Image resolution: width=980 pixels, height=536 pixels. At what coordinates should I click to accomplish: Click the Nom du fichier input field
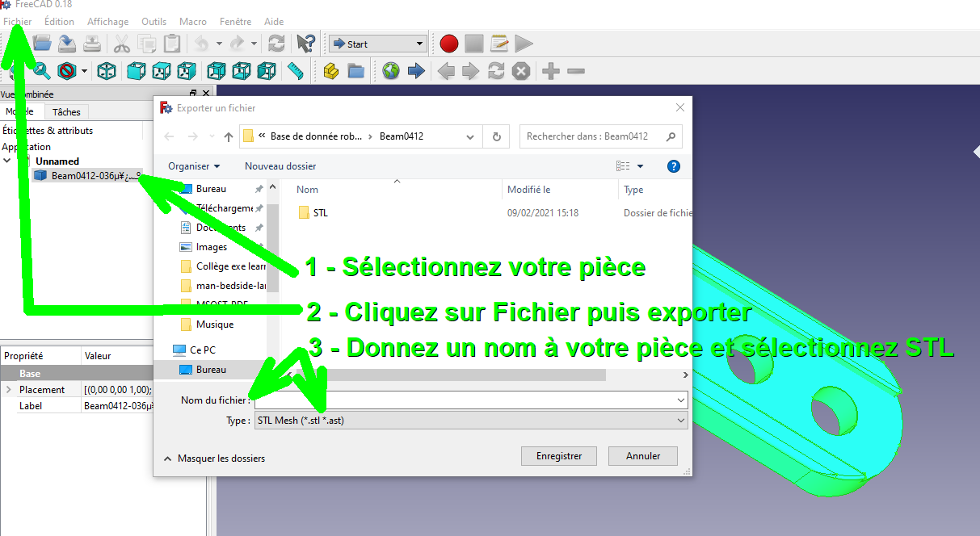pos(469,400)
